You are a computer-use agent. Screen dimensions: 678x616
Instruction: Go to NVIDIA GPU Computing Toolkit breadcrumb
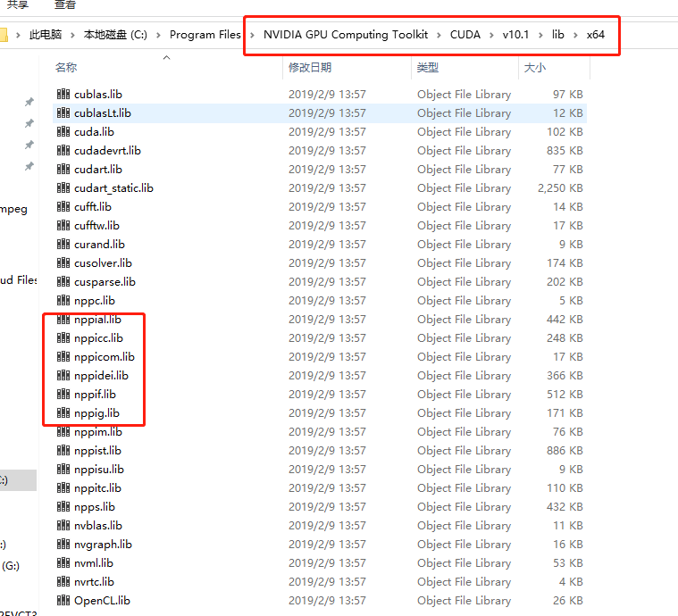tap(345, 35)
